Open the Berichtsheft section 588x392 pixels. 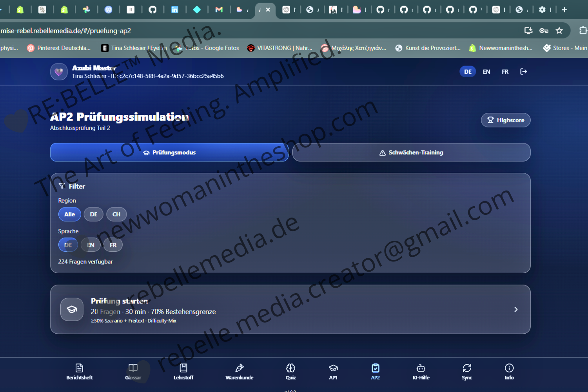(80, 372)
